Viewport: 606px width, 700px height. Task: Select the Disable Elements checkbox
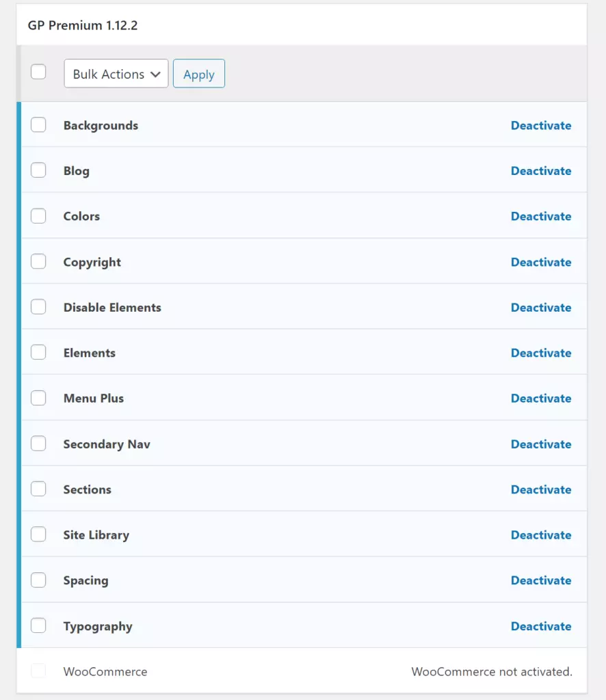coord(38,307)
